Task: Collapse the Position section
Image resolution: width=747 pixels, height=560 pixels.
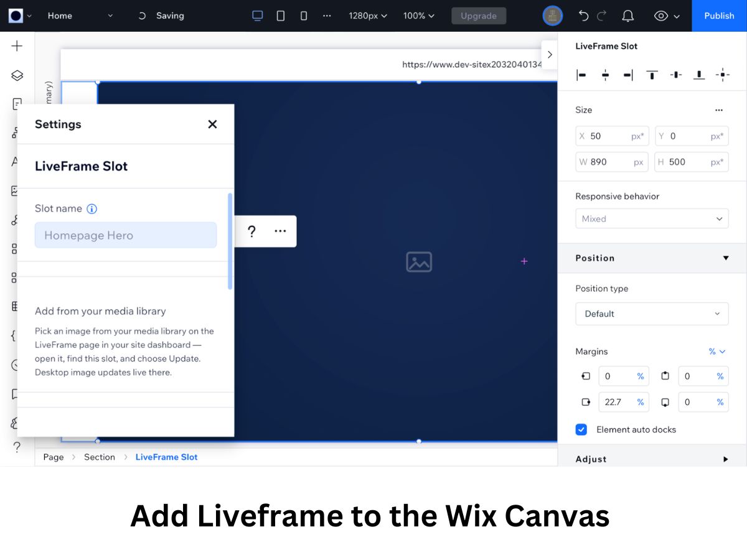Action: tap(726, 258)
